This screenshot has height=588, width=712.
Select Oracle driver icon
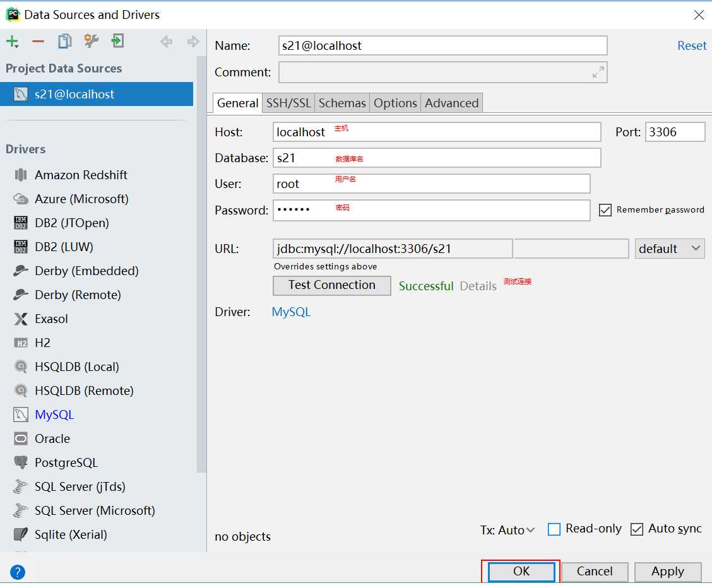coord(21,438)
